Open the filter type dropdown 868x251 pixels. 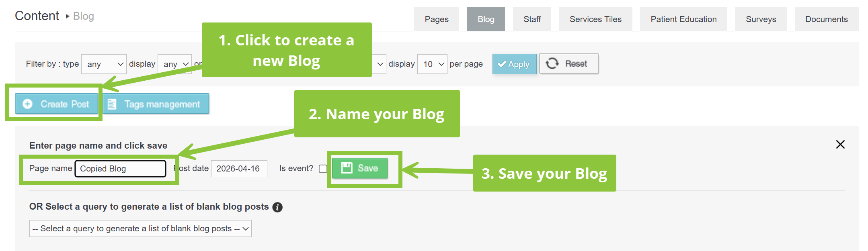coord(104,64)
